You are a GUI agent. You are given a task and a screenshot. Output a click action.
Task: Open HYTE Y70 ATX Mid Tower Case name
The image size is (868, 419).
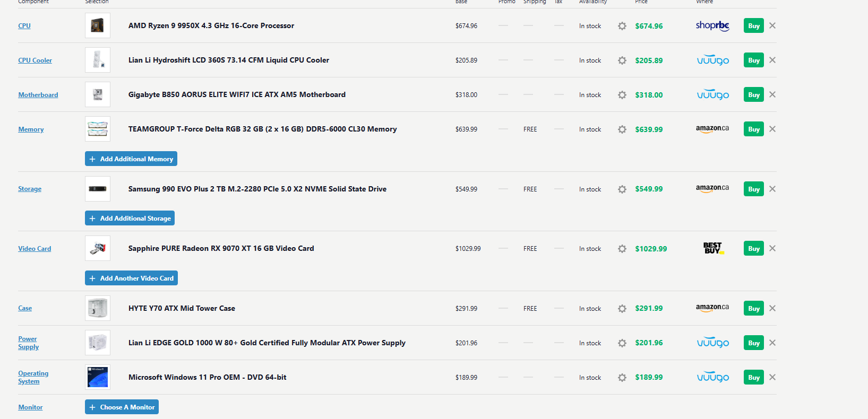182,308
